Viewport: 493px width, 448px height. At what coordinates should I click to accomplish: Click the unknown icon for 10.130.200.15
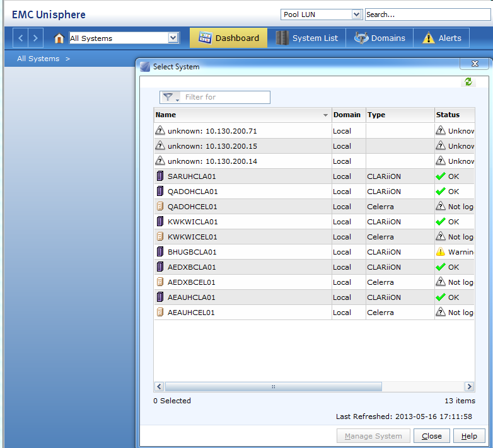click(160, 145)
